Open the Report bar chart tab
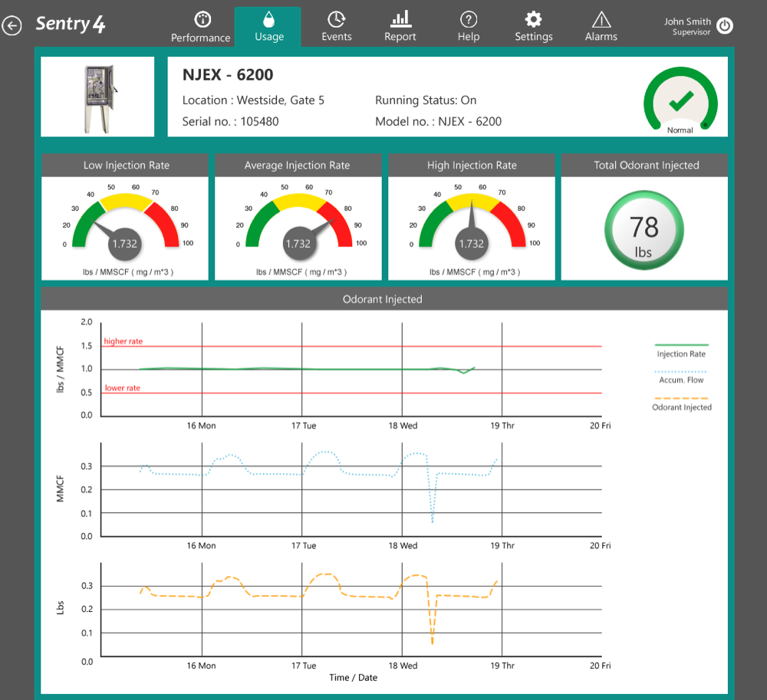 (x=400, y=27)
